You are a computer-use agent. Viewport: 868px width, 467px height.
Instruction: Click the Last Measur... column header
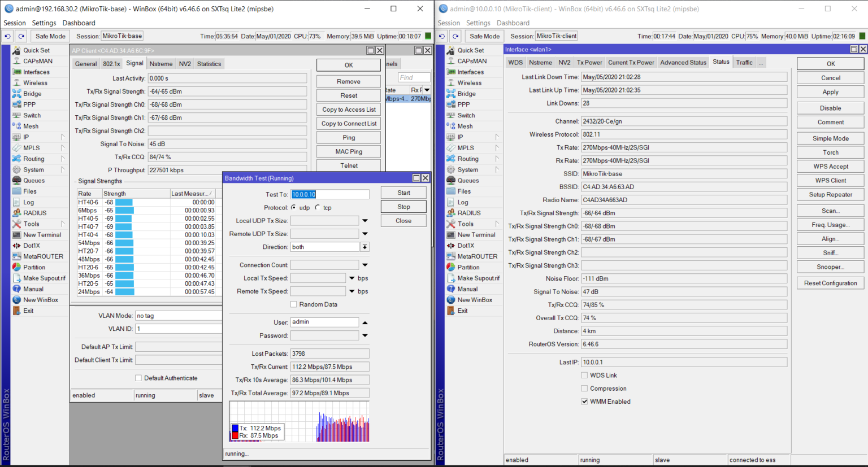(x=192, y=194)
